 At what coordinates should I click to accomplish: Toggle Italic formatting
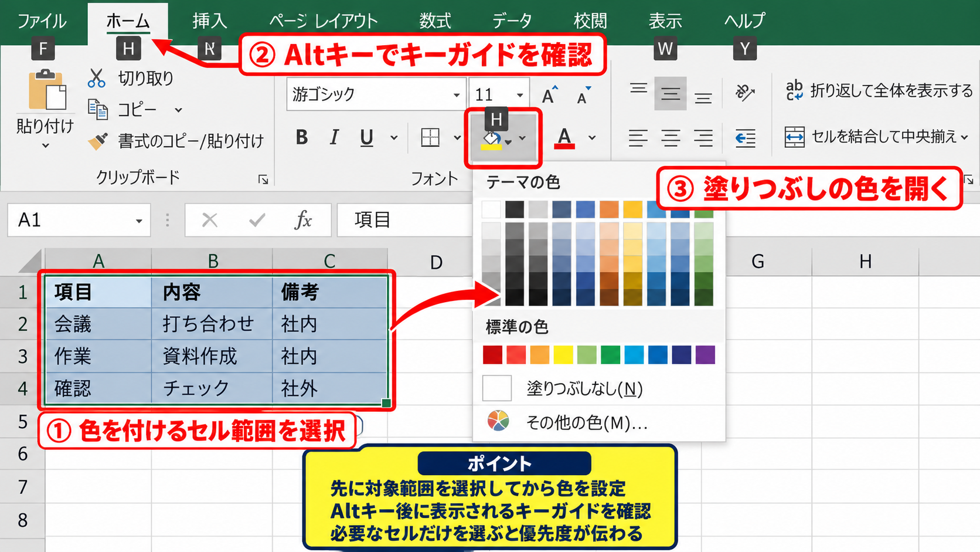point(334,138)
